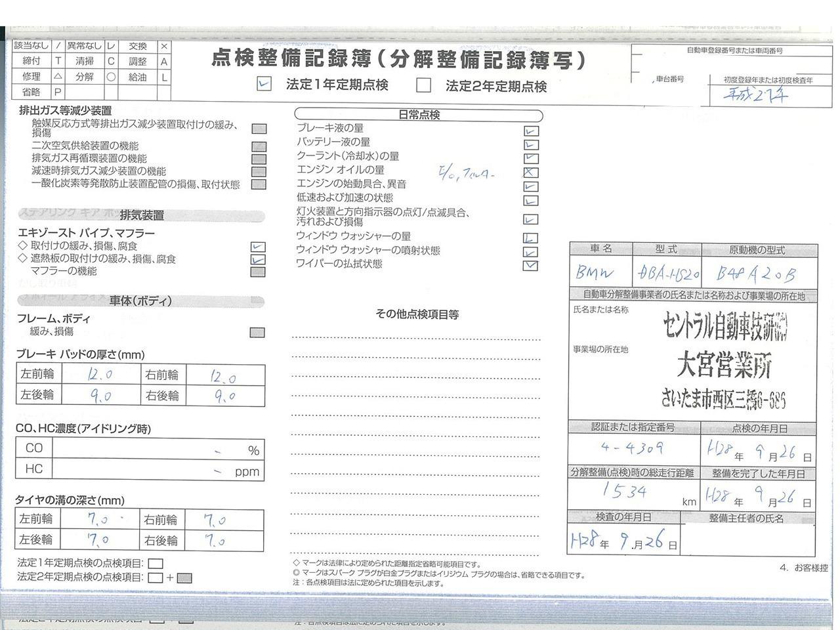Toggle the バッテリー液の量 checkbox
Viewport: 840px width, 630px height.
click(530, 144)
